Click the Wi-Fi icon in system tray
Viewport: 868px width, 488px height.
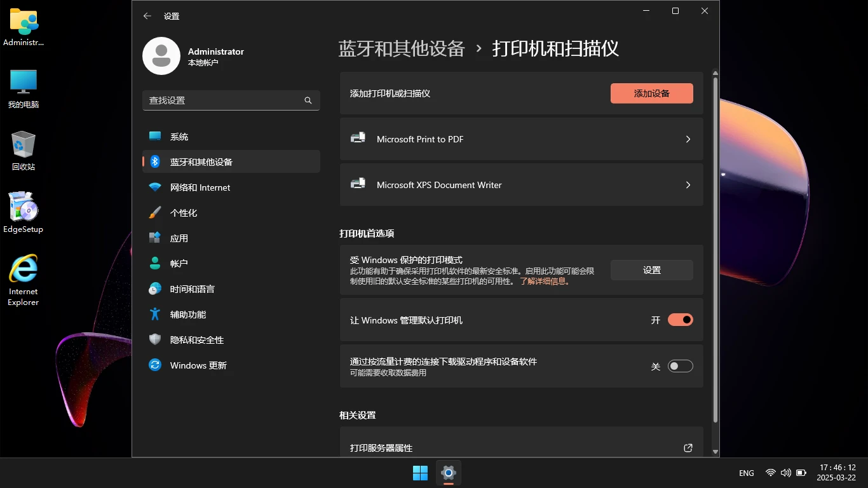771,473
